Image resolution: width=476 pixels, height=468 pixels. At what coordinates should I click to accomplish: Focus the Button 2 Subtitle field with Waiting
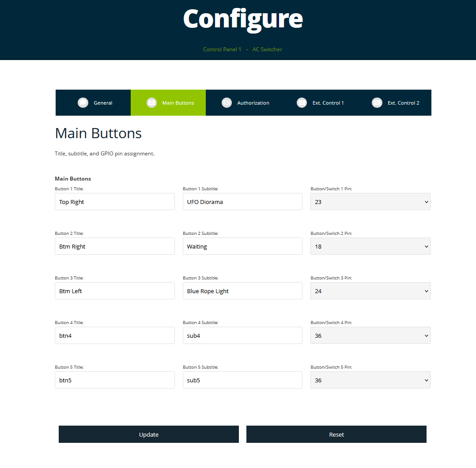tap(242, 246)
